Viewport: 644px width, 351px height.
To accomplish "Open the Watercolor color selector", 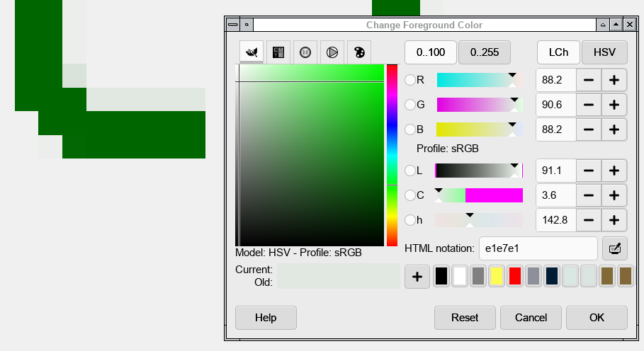I will pyautogui.click(x=305, y=52).
